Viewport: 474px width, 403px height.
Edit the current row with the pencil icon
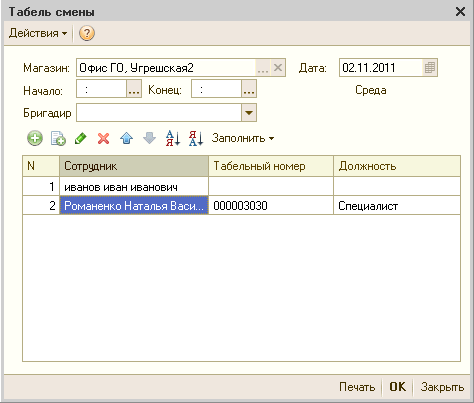[x=81, y=138]
